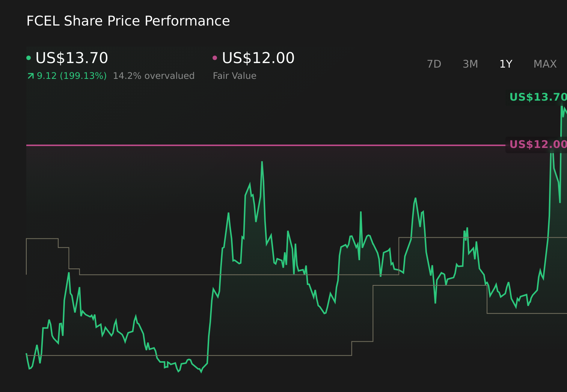Click the green up-right arrow icon

click(31, 76)
